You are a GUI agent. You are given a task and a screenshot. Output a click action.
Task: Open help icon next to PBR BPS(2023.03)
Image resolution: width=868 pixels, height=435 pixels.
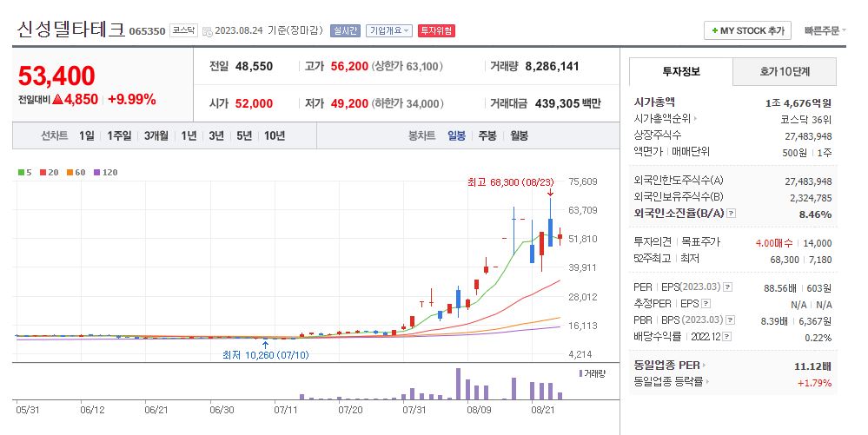click(731, 320)
